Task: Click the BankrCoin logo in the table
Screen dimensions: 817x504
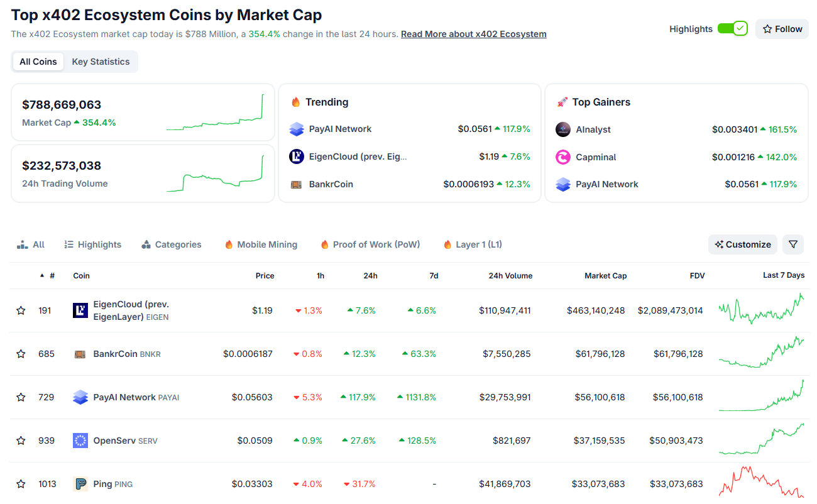Action: point(80,353)
